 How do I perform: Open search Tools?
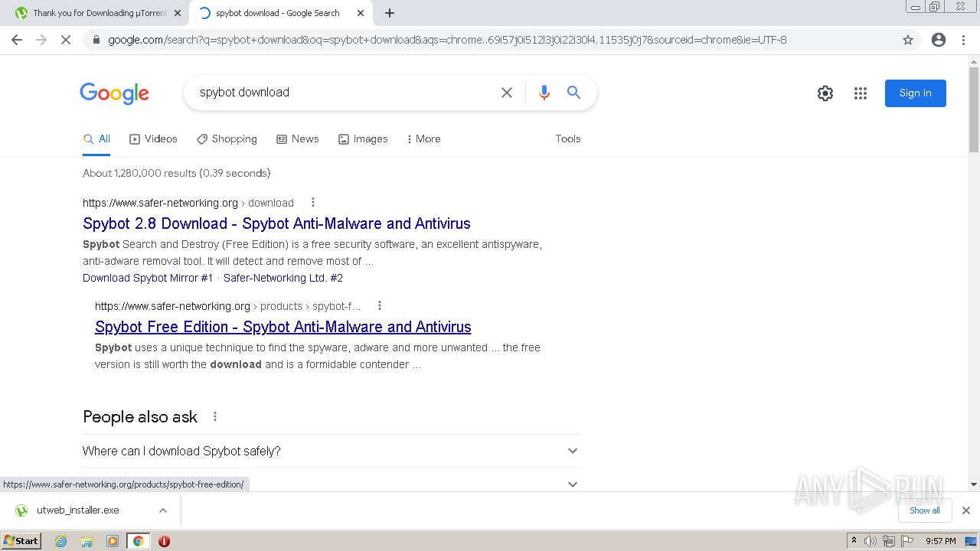pyautogui.click(x=568, y=139)
